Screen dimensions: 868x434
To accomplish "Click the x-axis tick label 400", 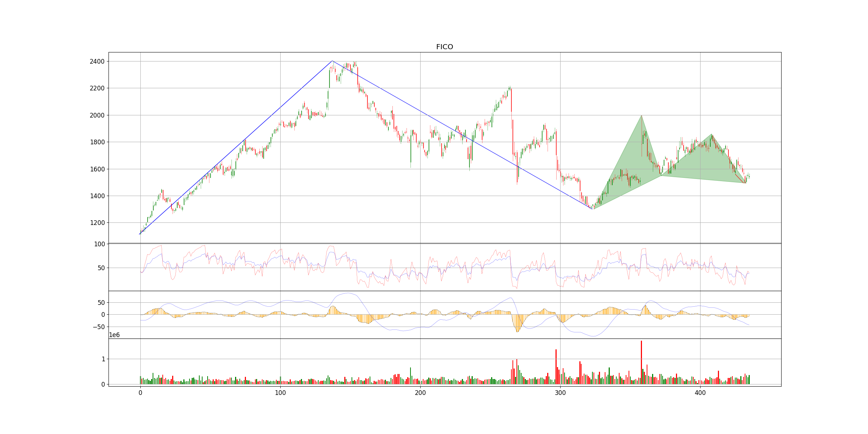I will point(700,392).
